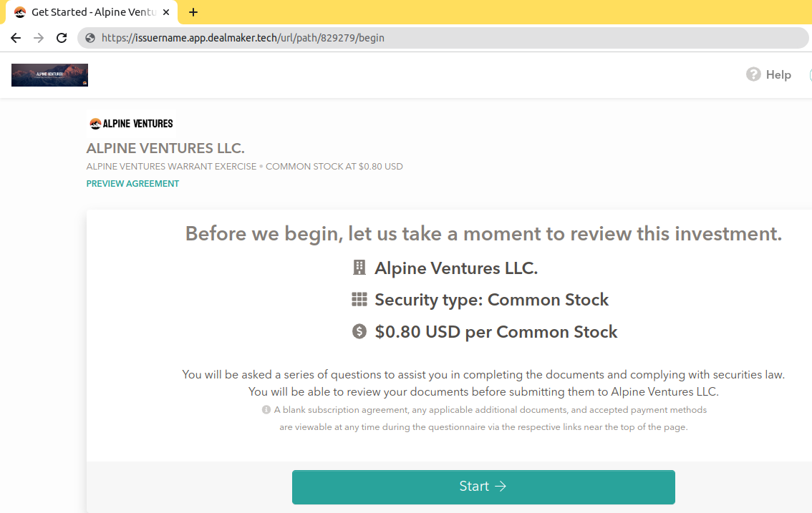Open a new browser tab with the plus button
The image size is (812, 513).
click(193, 11)
